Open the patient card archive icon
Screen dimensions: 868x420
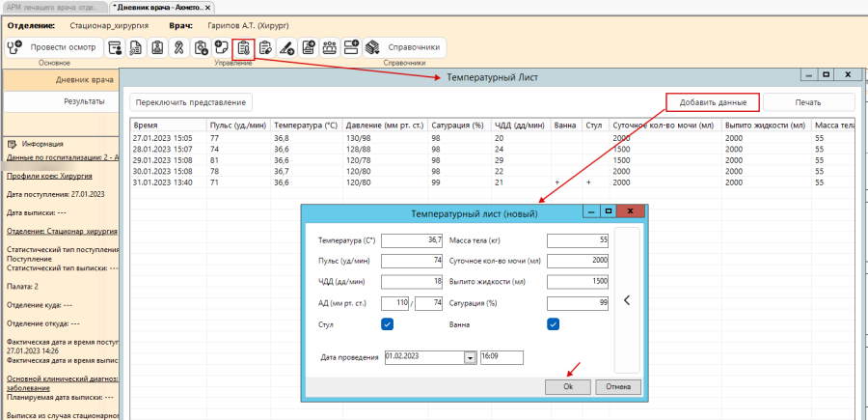(115, 47)
